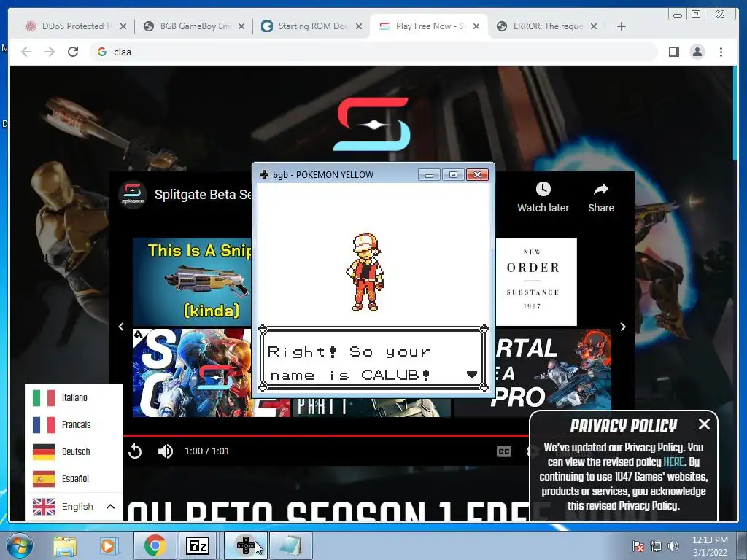Viewport: 747px width, 560px height.
Task: Replay the finished video
Action: tap(135, 451)
